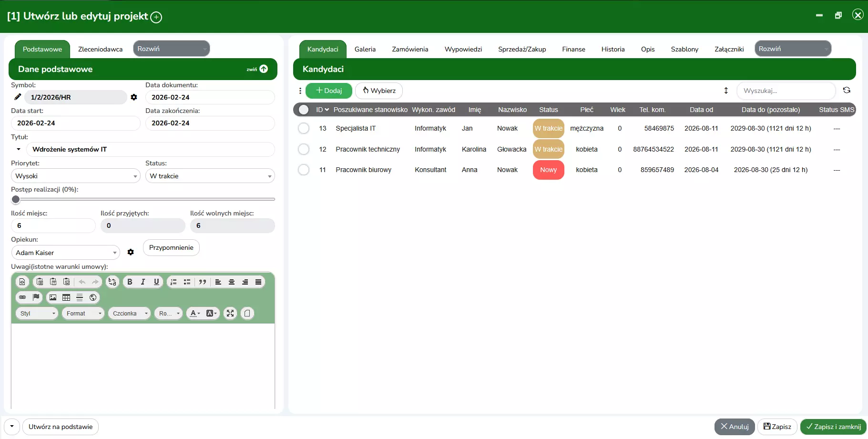Click the vertical arrows sort icon near the search box
Viewport: 868px width, 439px height.
(x=726, y=91)
